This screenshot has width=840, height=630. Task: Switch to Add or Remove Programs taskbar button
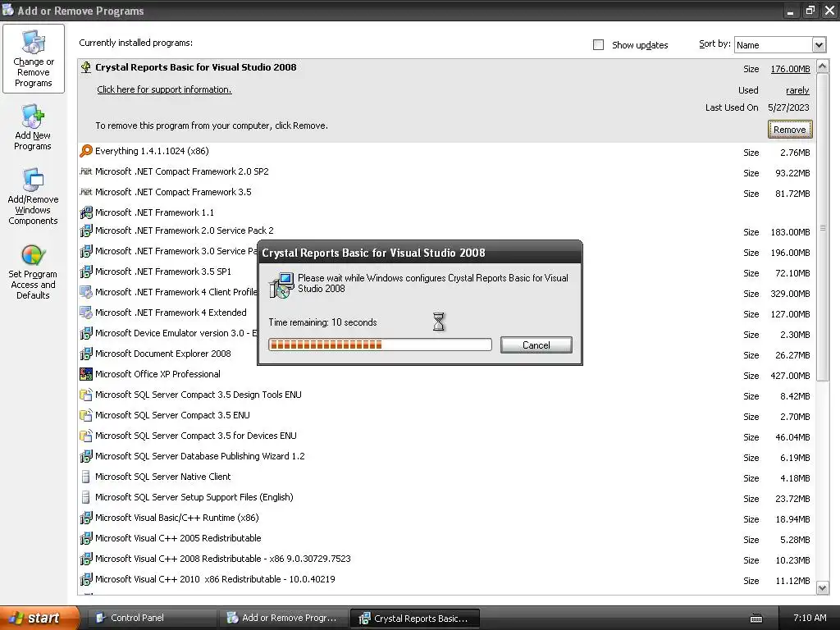284,618
